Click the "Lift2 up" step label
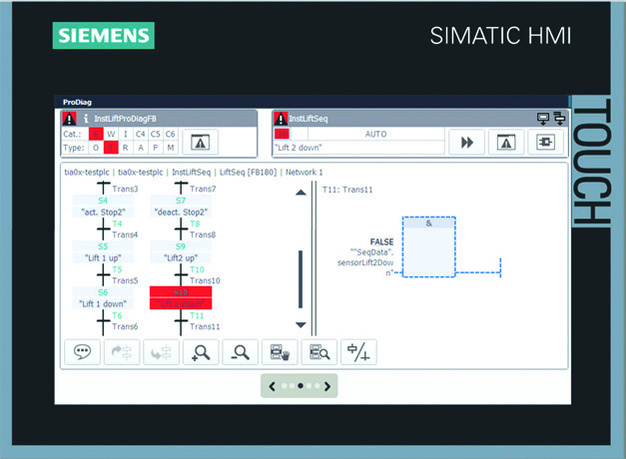 [x=181, y=258]
